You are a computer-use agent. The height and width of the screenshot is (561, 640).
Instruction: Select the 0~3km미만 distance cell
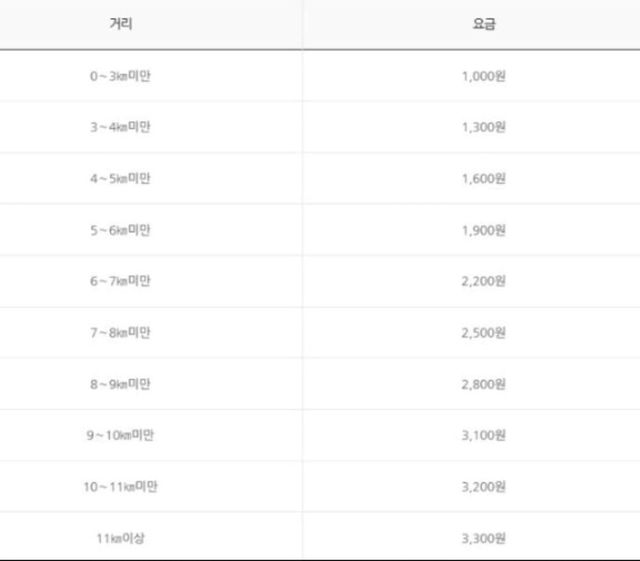coord(120,76)
